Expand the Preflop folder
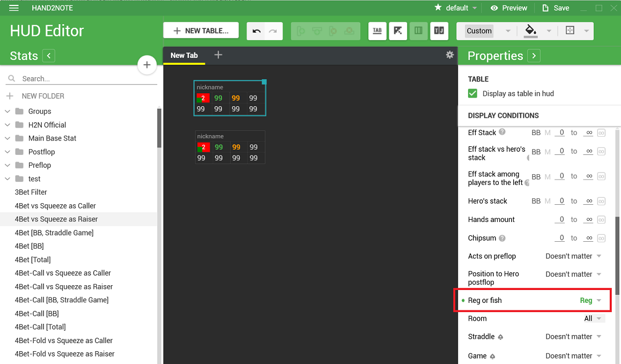Viewport: 621px width, 364px height. coord(8,165)
